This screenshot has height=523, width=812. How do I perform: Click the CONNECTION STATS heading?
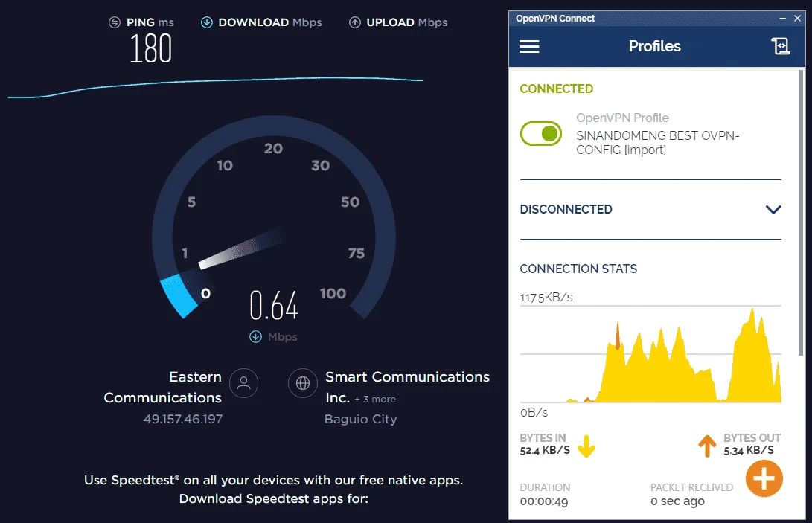pos(578,269)
